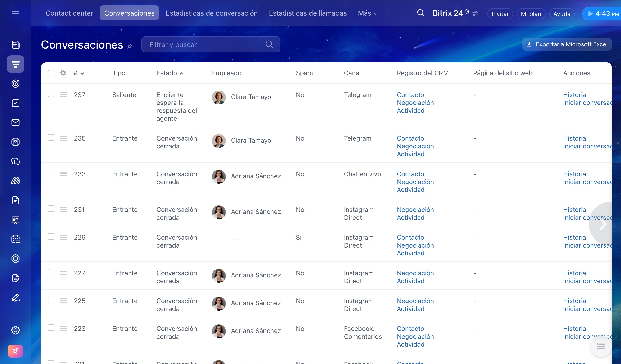Click the calendar icon in left sidebar

point(15,239)
